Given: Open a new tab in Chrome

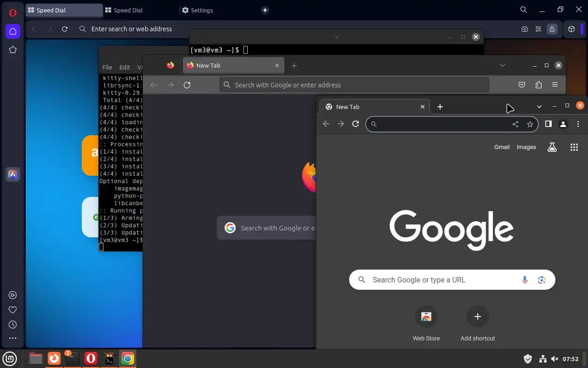Looking at the screenshot, I should [x=440, y=107].
